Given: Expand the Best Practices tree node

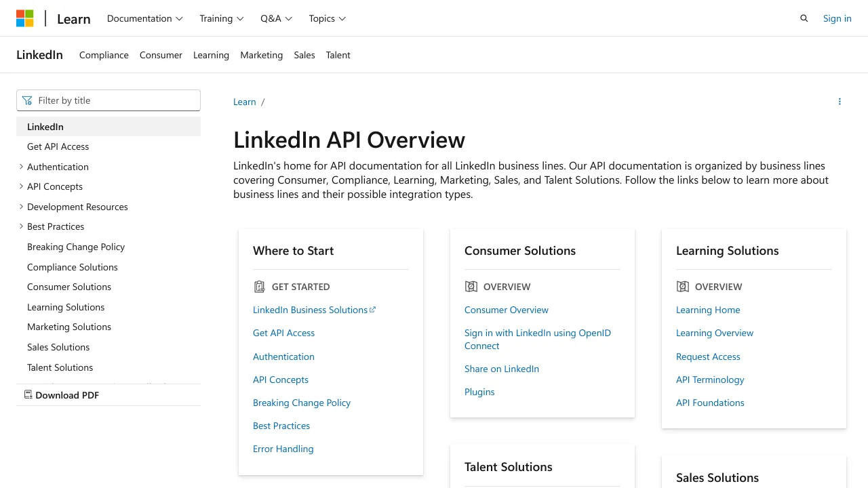Looking at the screenshot, I should point(21,226).
